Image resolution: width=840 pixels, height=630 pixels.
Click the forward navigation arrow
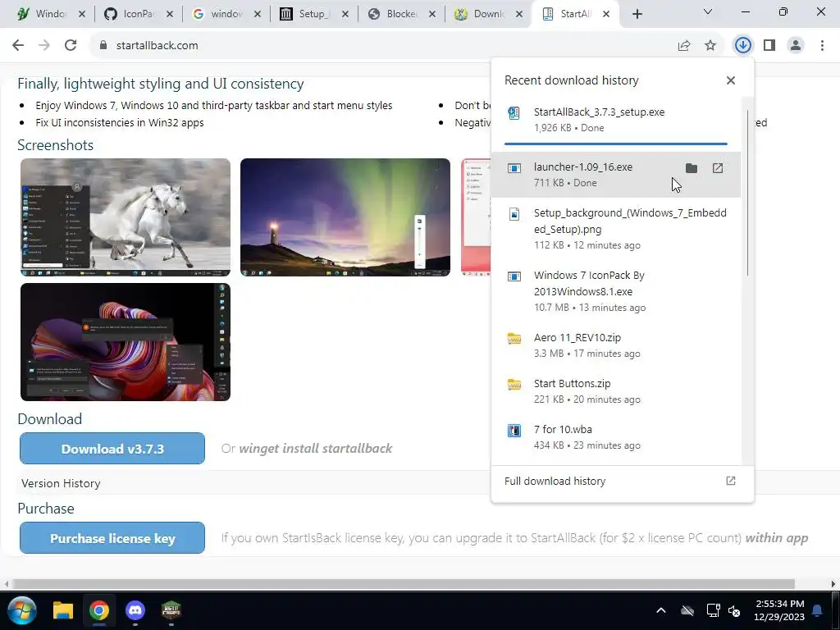(x=44, y=46)
